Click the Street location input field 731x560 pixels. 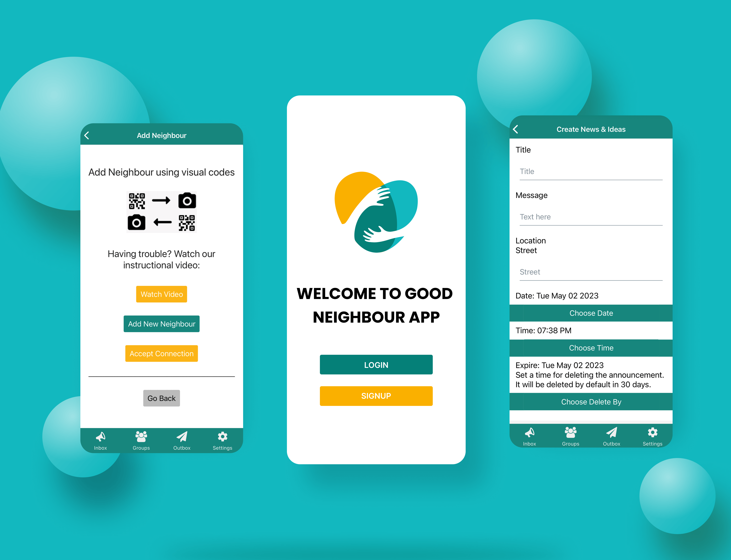tap(592, 272)
